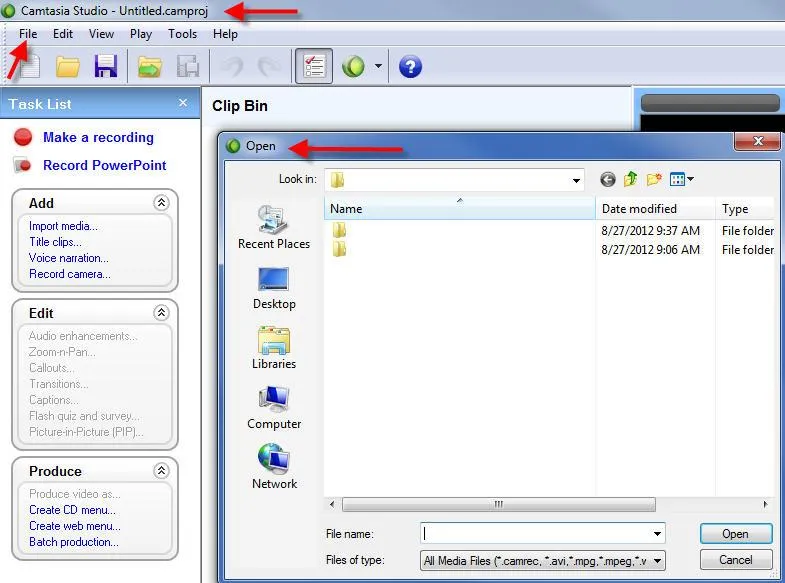Click the Save project floppy icon
The image size is (785, 583).
point(106,66)
